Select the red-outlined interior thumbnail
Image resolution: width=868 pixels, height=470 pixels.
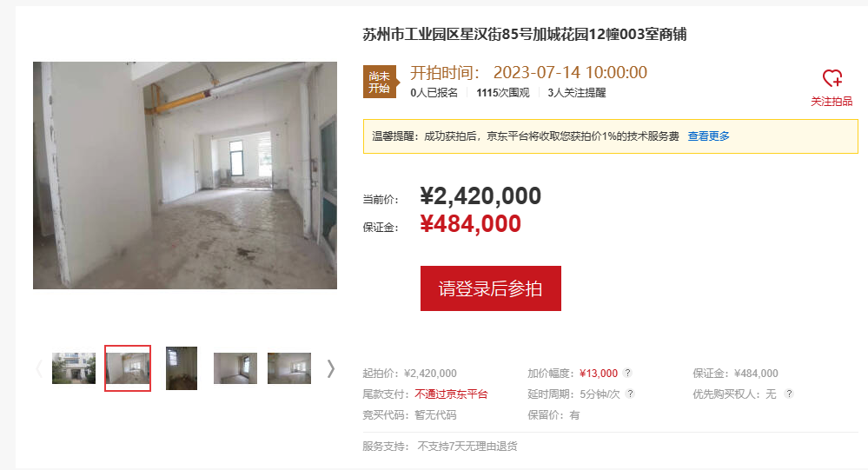click(128, 368)
